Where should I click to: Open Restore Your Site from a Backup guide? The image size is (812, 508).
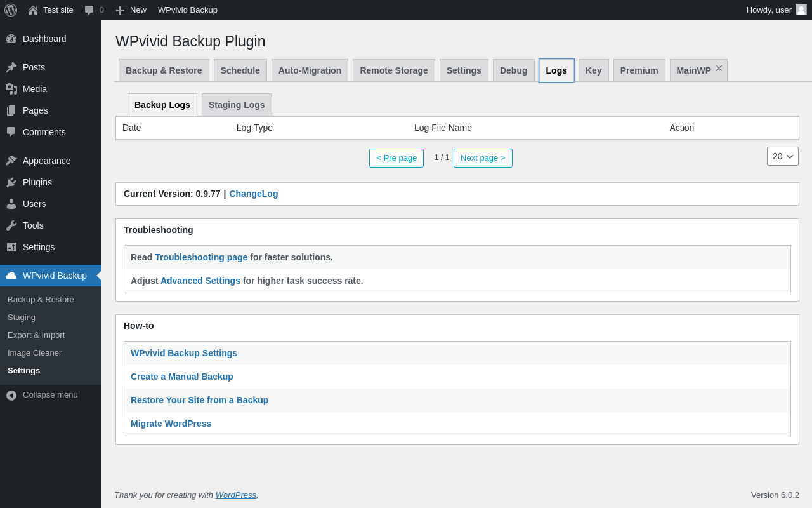199,400
